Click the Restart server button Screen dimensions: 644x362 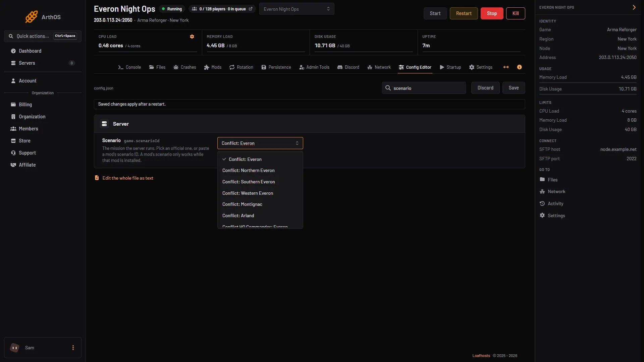(x=464, y=13)
